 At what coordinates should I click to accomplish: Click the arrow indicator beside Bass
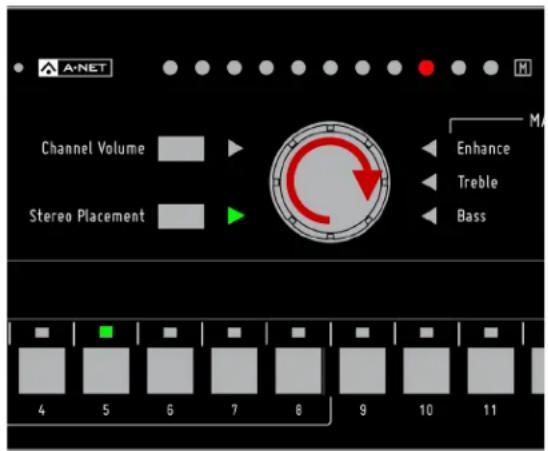pos(429,216)
